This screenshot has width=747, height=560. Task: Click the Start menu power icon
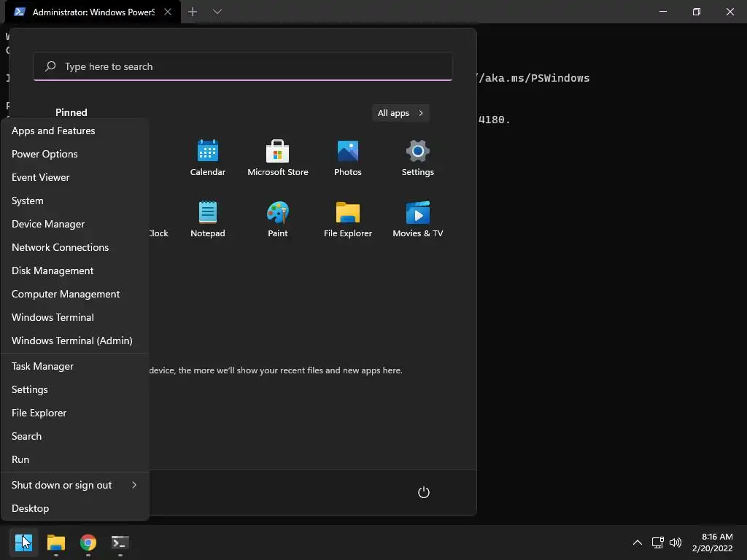coord(424,492)
